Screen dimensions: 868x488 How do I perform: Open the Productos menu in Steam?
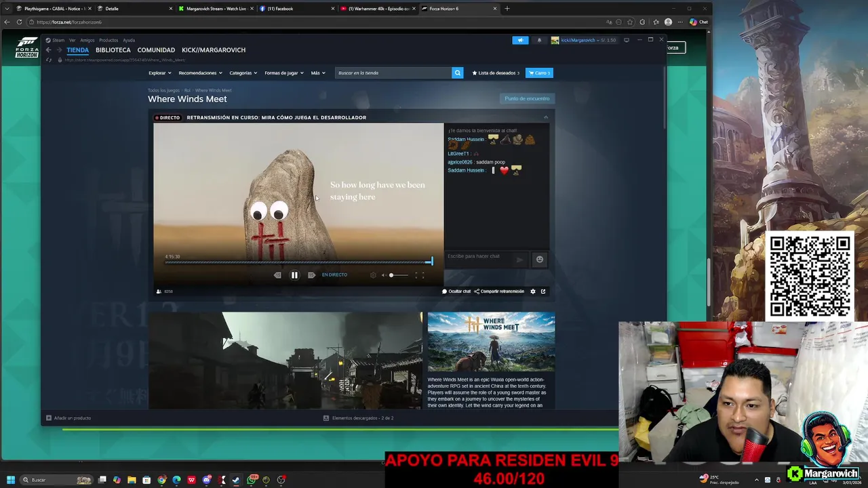(108, 40)
